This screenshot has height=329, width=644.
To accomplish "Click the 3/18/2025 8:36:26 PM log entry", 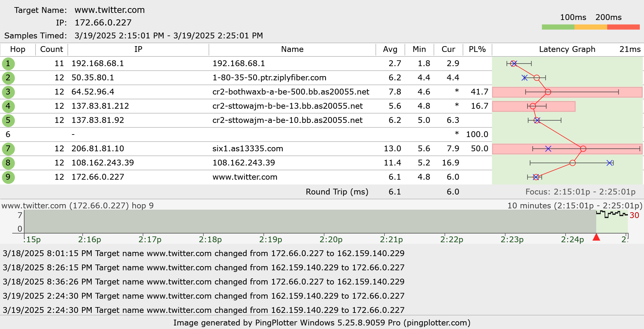I will [x=203, y=282].
